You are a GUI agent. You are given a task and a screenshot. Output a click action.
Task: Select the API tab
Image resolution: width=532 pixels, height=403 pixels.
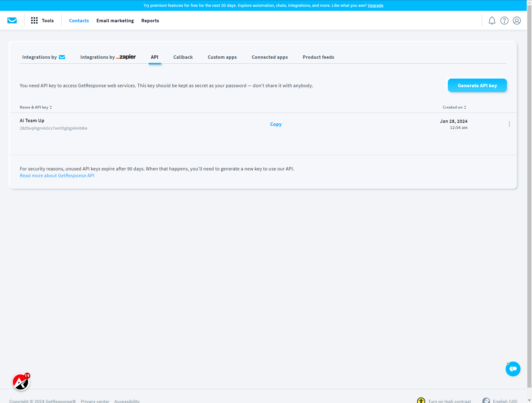(x=155, y=57)
